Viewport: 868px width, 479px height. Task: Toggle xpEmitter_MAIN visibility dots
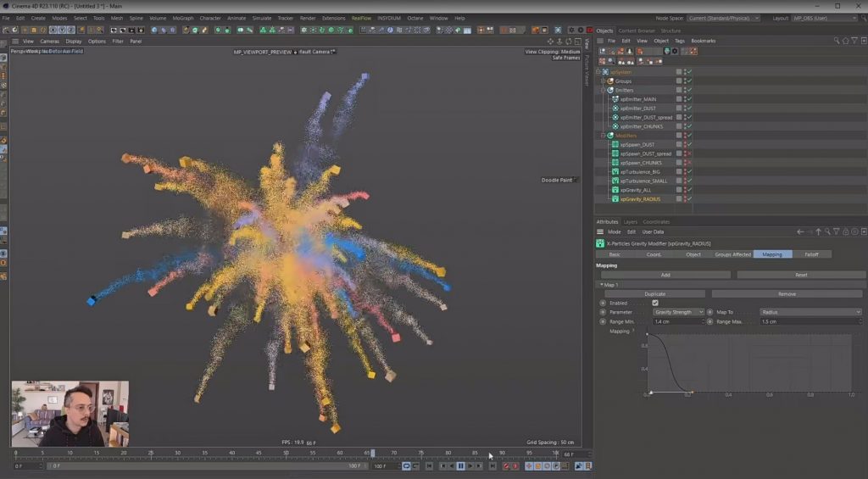point(685,99)
